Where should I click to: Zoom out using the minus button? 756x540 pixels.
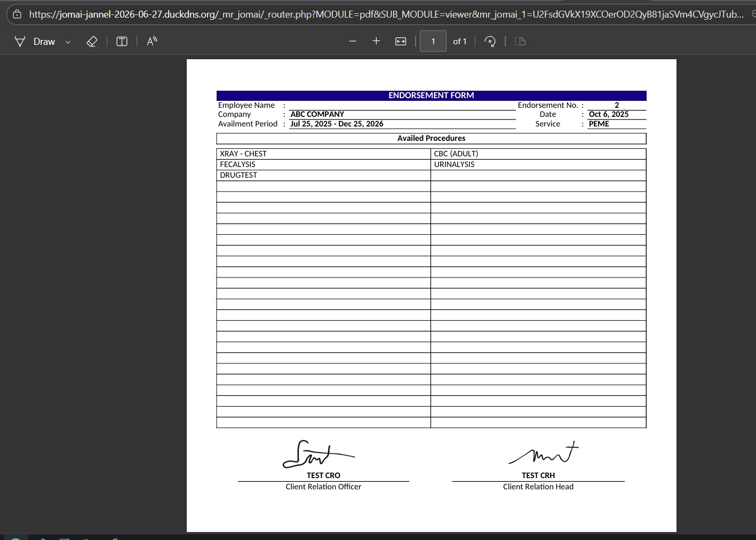pos(352,42)
